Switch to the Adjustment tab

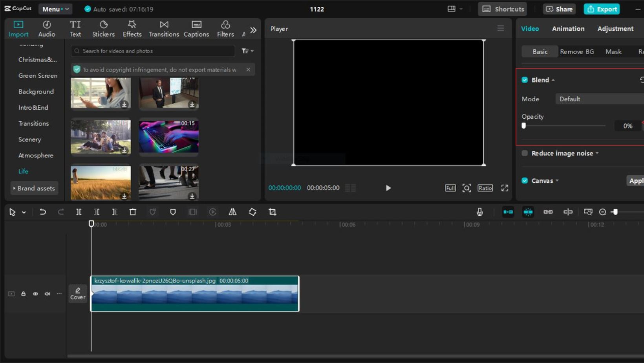click(615, 29)
